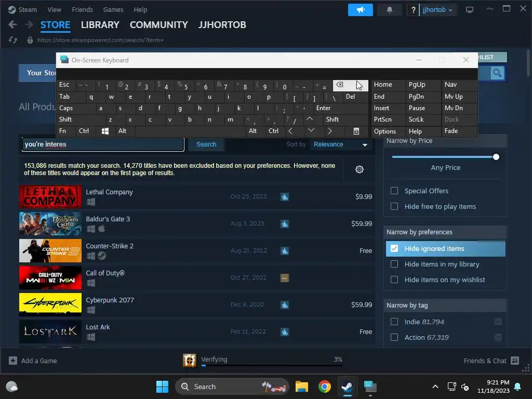The height and width of the screenshot is (399, 532).
Task: Click the Verifying download progress bar
Action: pyautogui.click(x=272, y=365)
